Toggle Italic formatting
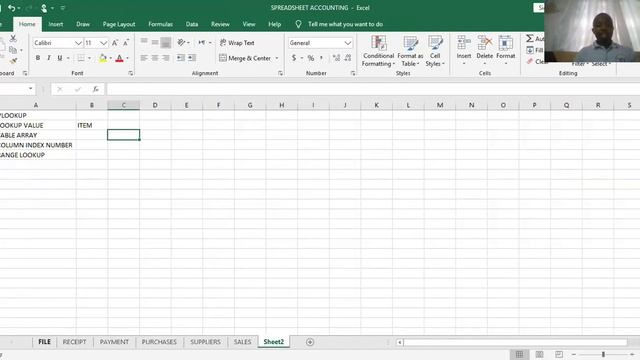This screenshot has height=360, width=640. pyautogui.click(x=49, y=58)
